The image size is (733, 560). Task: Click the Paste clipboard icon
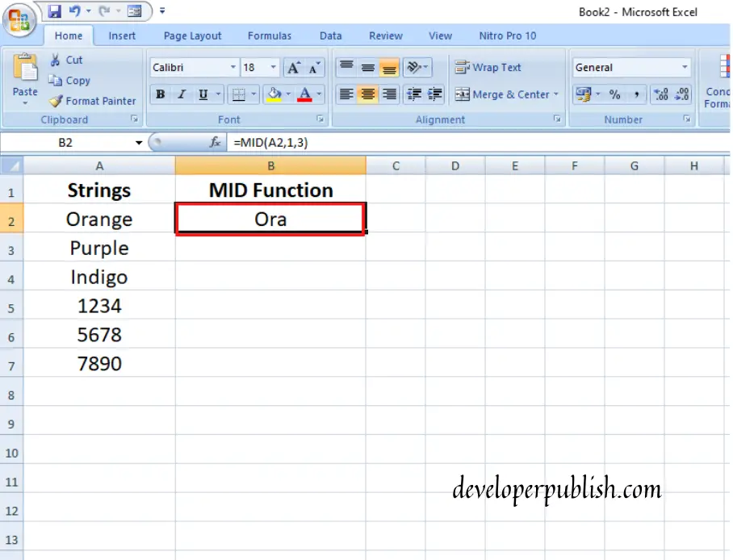click(x=25, y=69)
